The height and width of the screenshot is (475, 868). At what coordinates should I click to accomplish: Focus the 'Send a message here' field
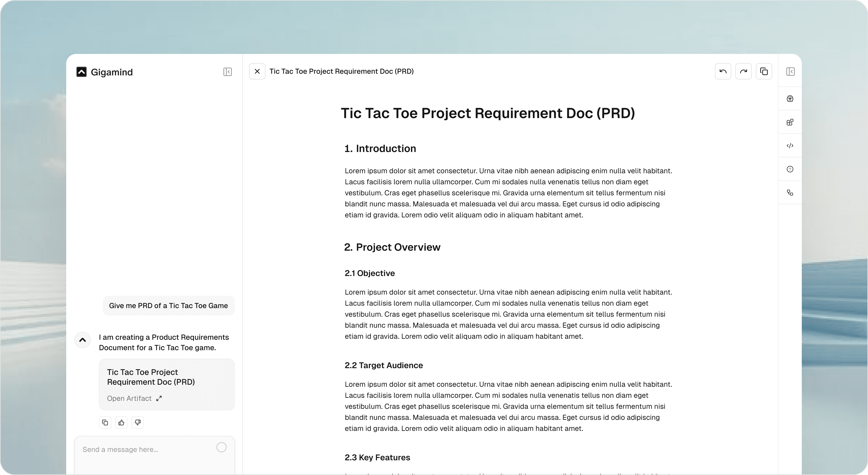tap(145, 450)
